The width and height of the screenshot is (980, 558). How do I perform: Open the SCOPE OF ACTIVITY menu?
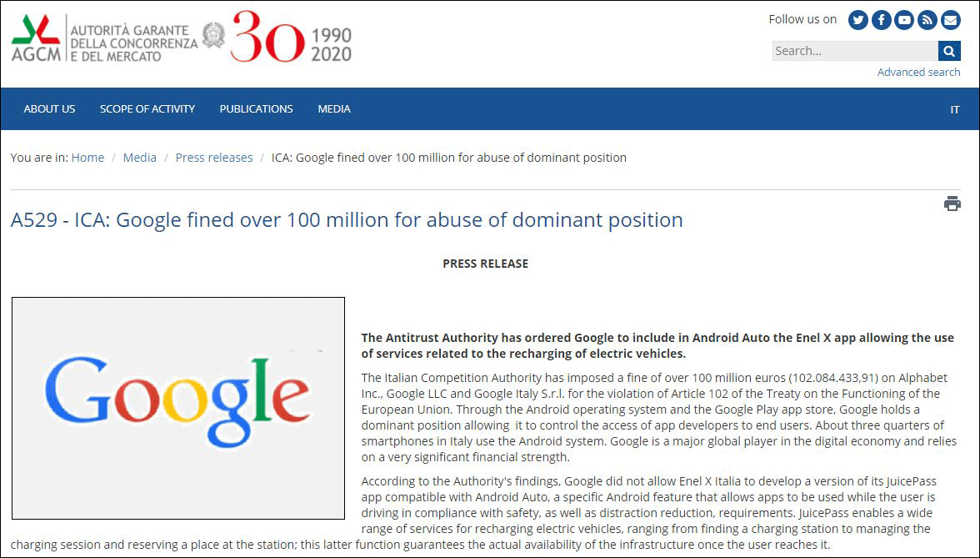click(x=147, y=109)
